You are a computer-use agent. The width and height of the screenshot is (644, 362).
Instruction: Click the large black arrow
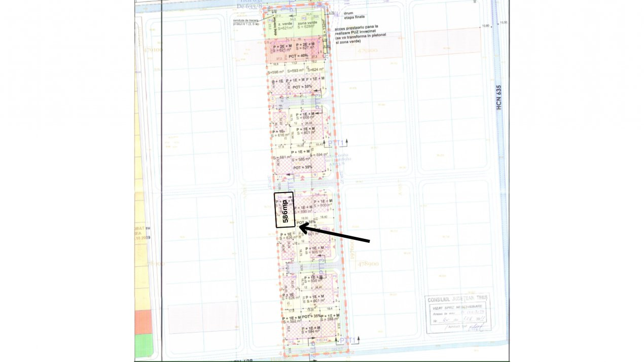(x=335, y=235)
